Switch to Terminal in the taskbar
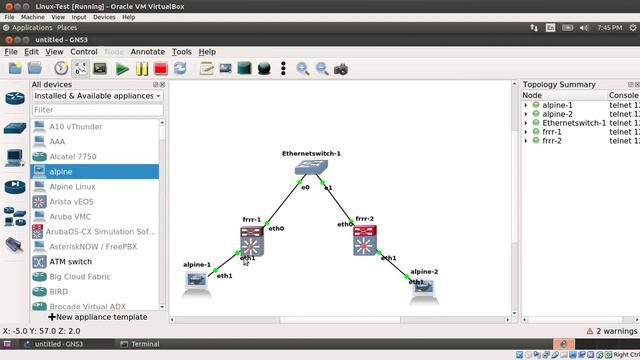The height and width of the screenshot is (360, 640). click(x=140, y=344)
